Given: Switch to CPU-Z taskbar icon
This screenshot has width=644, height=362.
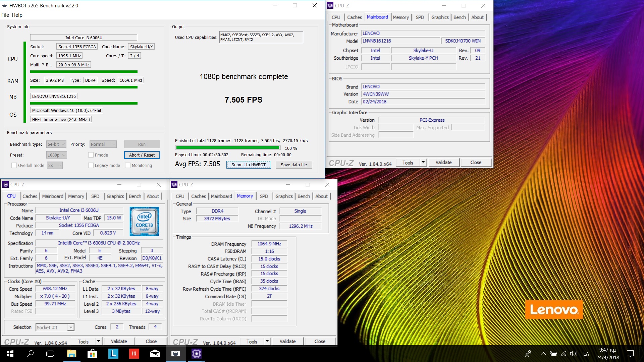Looking at the screenshot, I should pos(196,354).
